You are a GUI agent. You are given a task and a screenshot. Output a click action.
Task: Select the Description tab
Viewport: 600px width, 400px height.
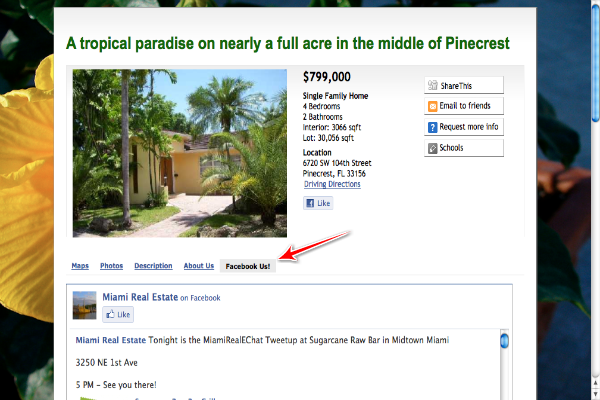(x=153, y=266)
